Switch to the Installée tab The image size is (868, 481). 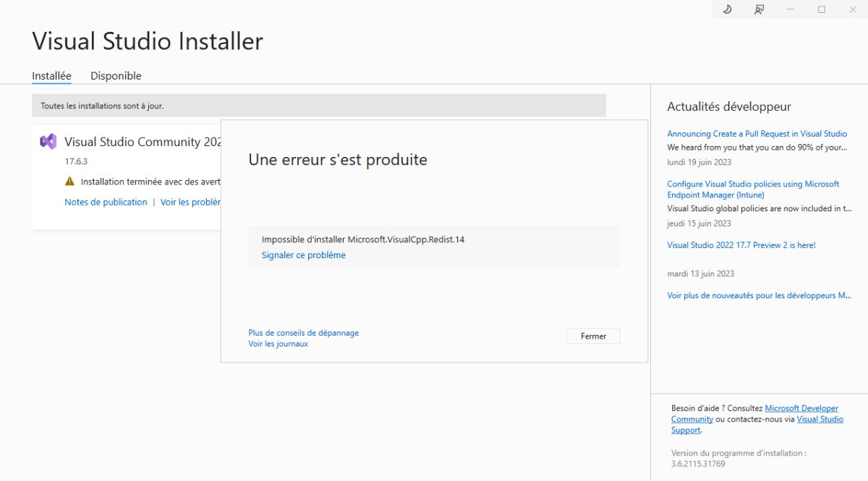tap(51, 76)
